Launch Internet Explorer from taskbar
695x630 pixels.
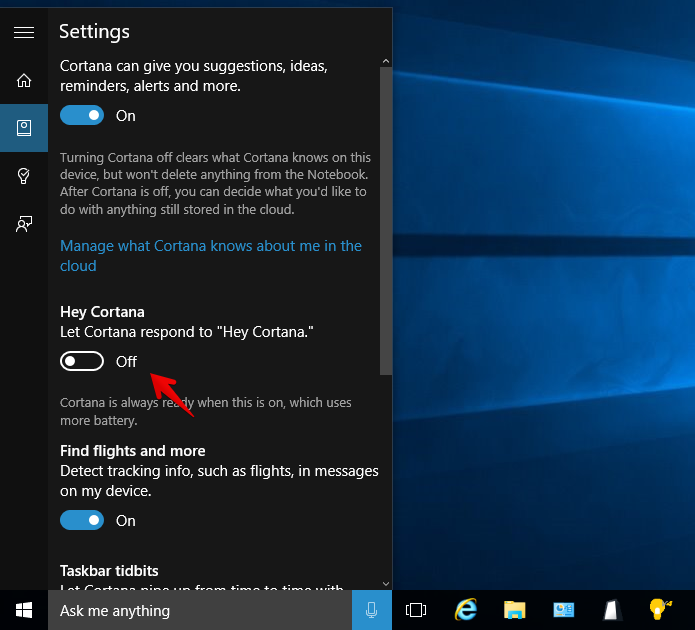click(465, 610)
